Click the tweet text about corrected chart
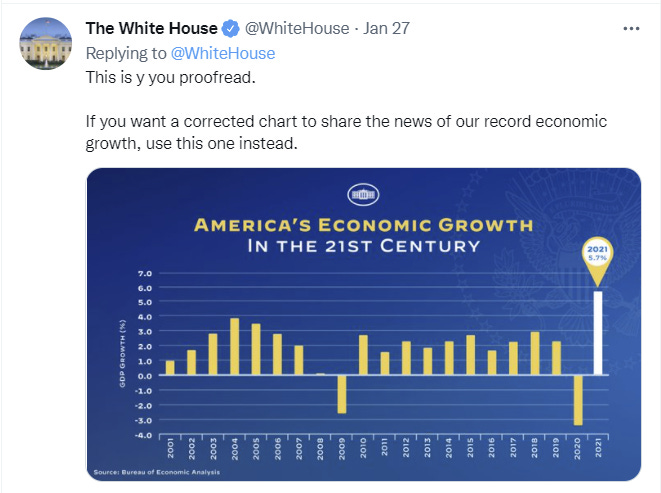 pos(346,132)
